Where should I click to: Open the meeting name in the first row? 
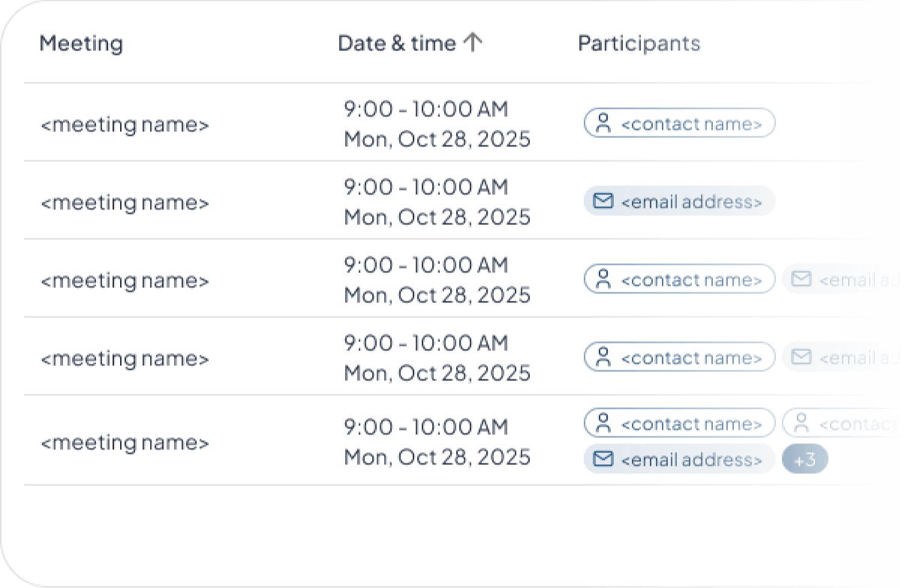point(125,124)
